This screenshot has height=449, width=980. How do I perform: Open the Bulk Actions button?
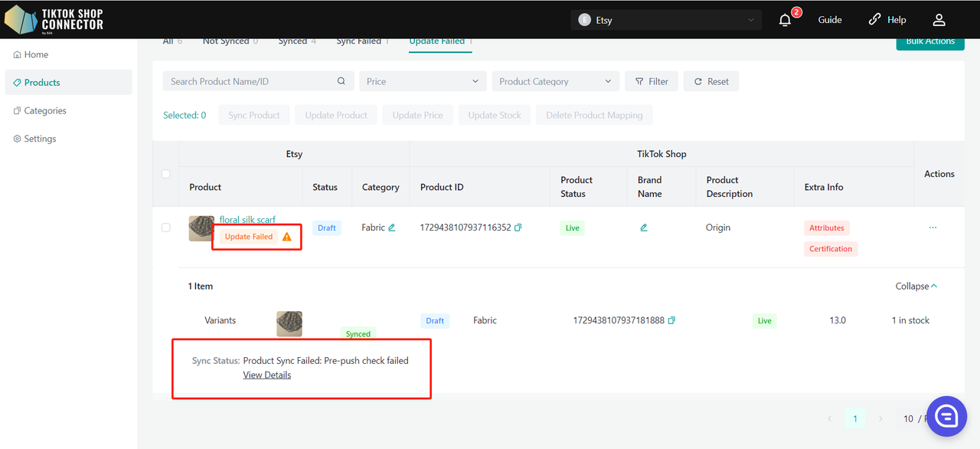click(x=930, y=43)
